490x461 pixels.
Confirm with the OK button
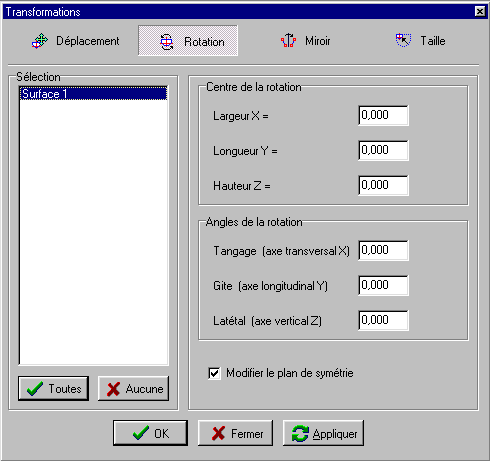(150, 433)
